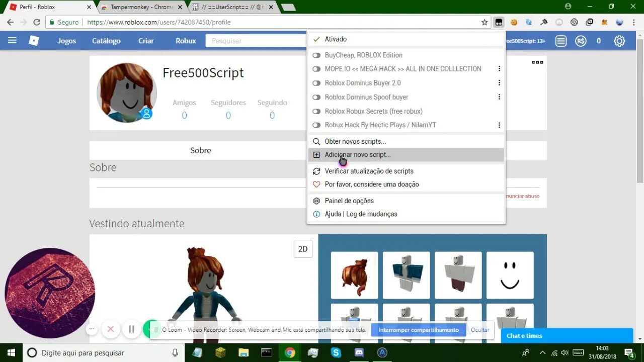The height and width of the screenshot is (362, 644).
Task: Open the red hair item thumbnail
Action: 354,276
